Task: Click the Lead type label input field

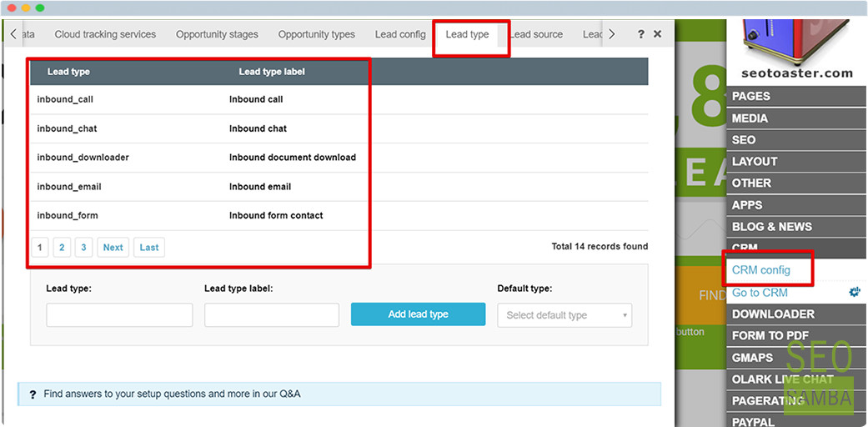Action: click(272, 315)
